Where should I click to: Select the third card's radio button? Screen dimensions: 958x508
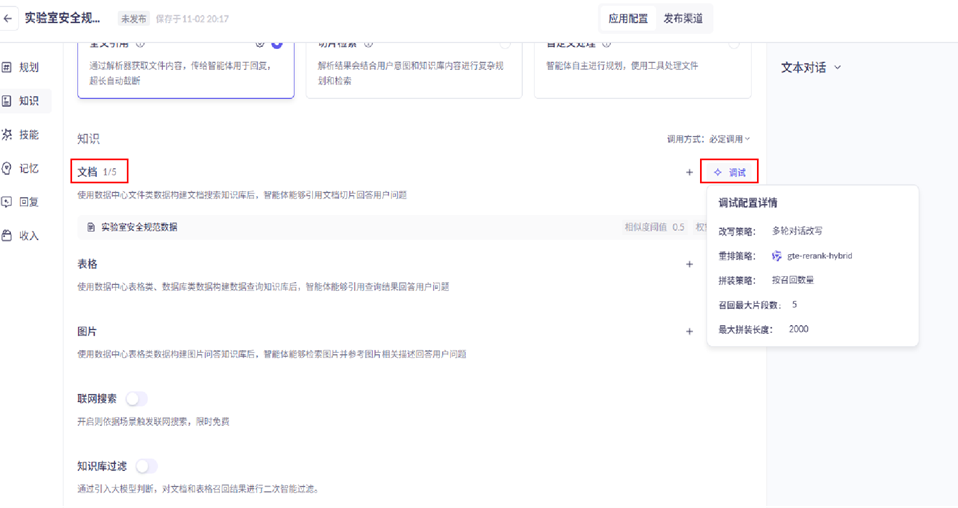tap(734, 44)
